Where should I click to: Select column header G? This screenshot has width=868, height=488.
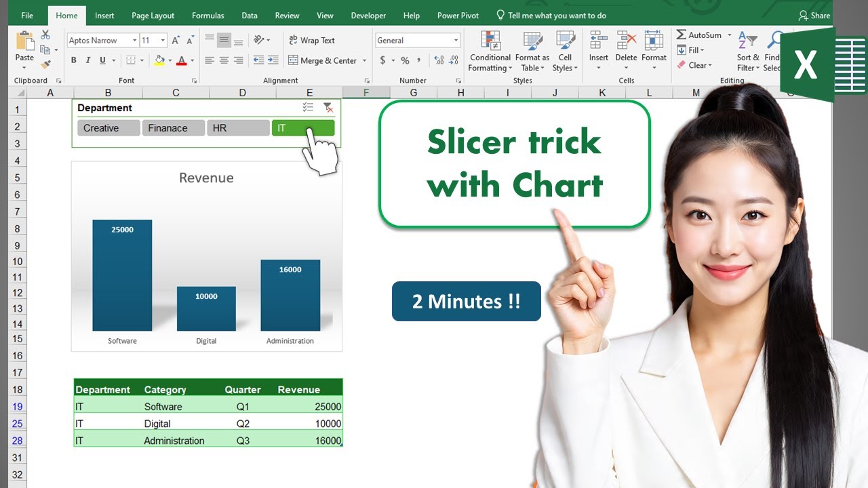[413, 93]
